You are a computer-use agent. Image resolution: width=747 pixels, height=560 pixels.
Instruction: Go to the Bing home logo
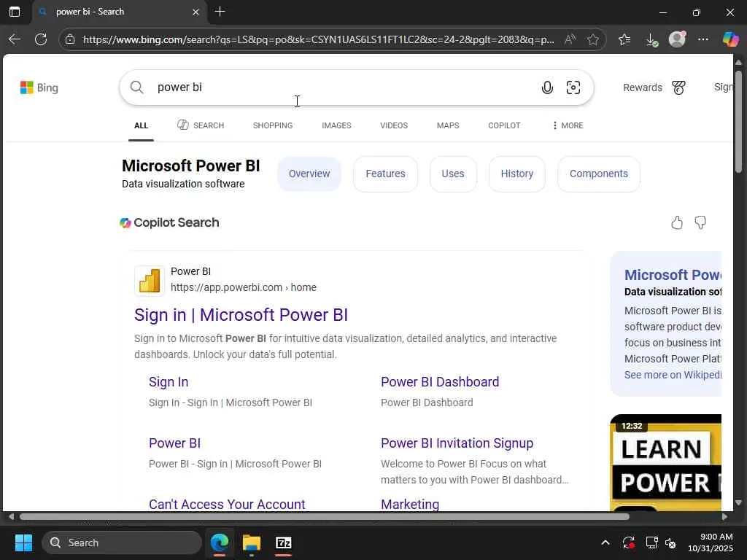tap(39, 87)
